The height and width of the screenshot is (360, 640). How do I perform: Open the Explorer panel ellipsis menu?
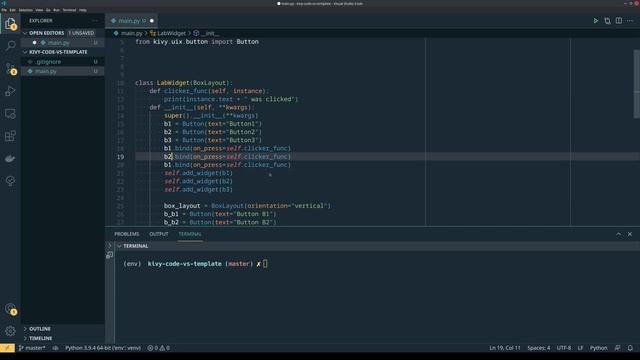point(95,21)
